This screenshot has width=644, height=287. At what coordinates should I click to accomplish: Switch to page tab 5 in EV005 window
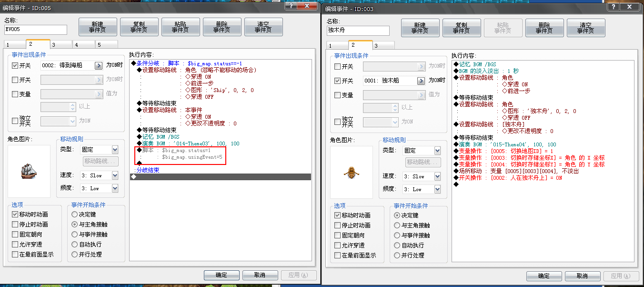[x=106, y=45]
